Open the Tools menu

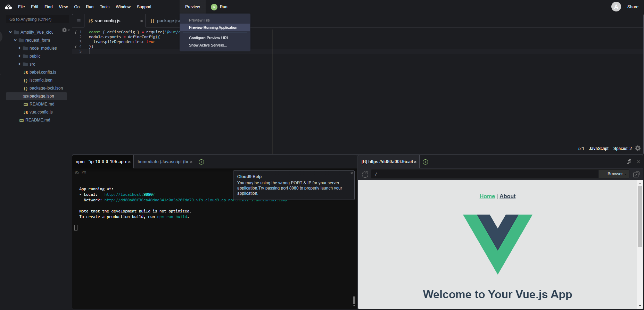pos(105,7)
